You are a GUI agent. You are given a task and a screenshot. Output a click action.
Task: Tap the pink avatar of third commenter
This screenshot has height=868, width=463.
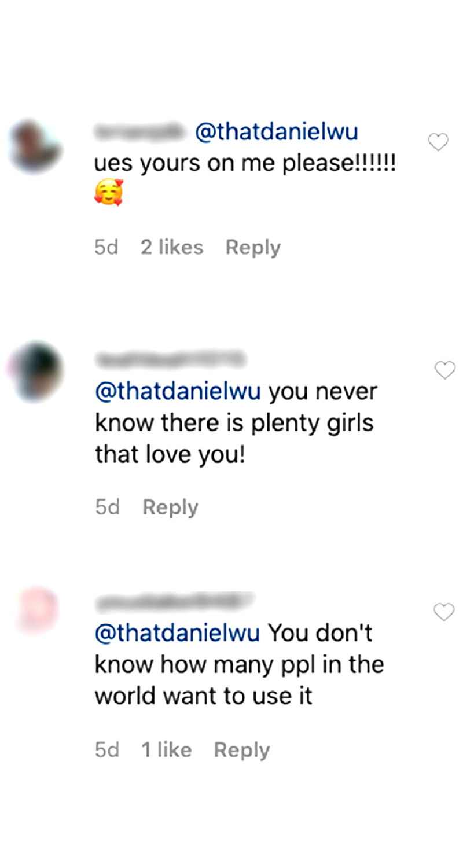coord(36,610)
